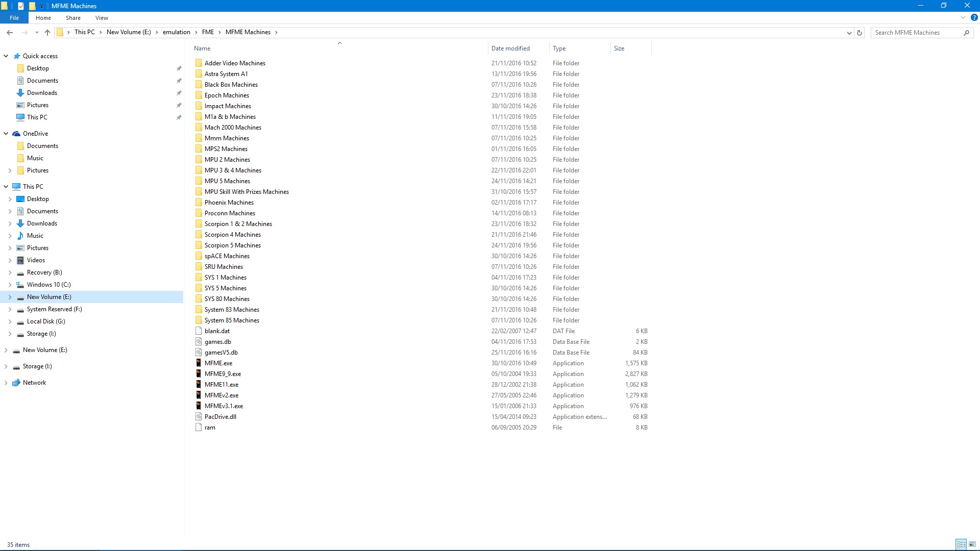Switch to the Share ribbon tab
980x551 pixels.
click(73, 18)
